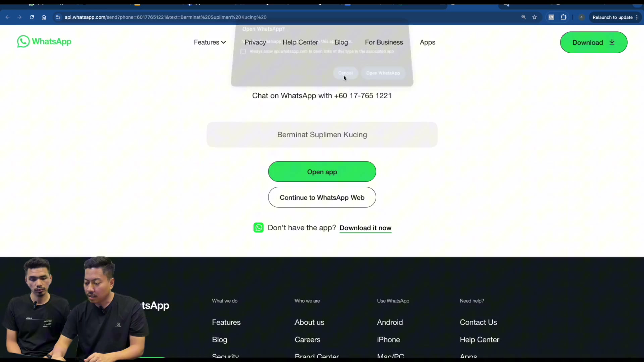Click the green Download button in header

[593, 42]
